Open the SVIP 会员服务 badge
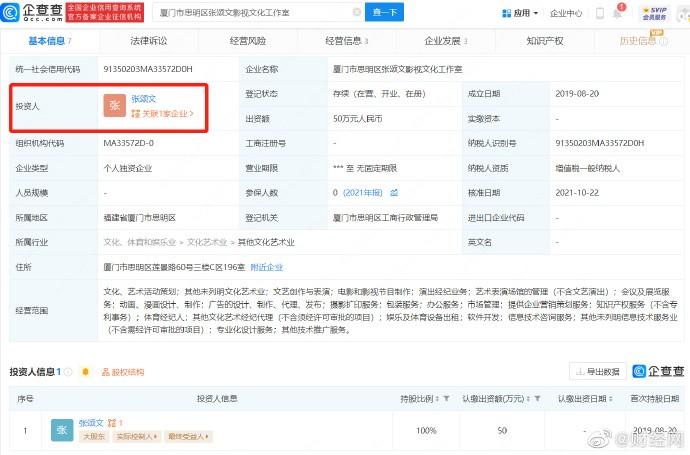The height and width of the screenshot is (455, 690). pos(654,14)
